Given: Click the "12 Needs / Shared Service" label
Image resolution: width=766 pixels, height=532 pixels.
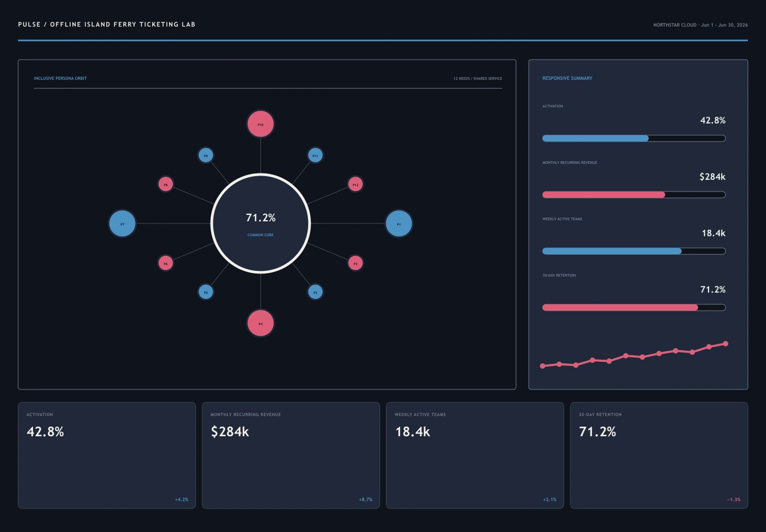Looking at the screenshot, I should 478,78.
